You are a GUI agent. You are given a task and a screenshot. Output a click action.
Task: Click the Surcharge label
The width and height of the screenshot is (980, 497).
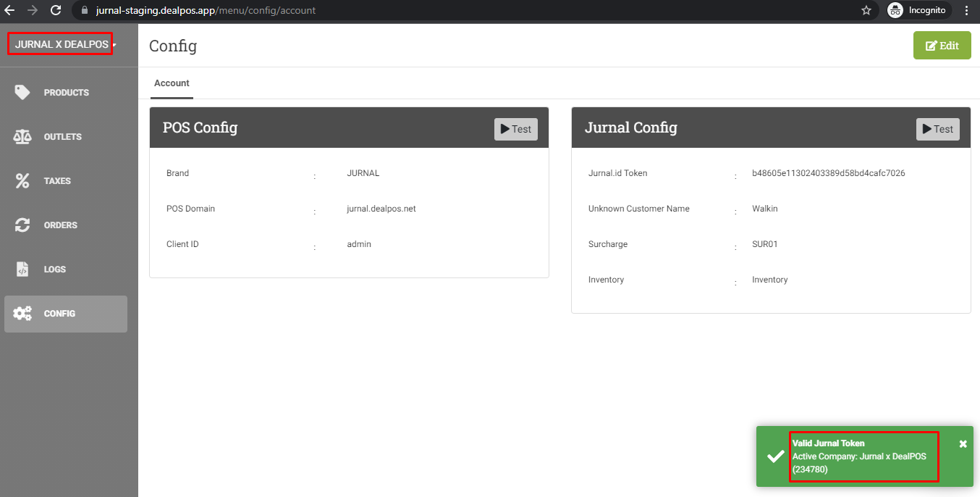pos(608,244)
